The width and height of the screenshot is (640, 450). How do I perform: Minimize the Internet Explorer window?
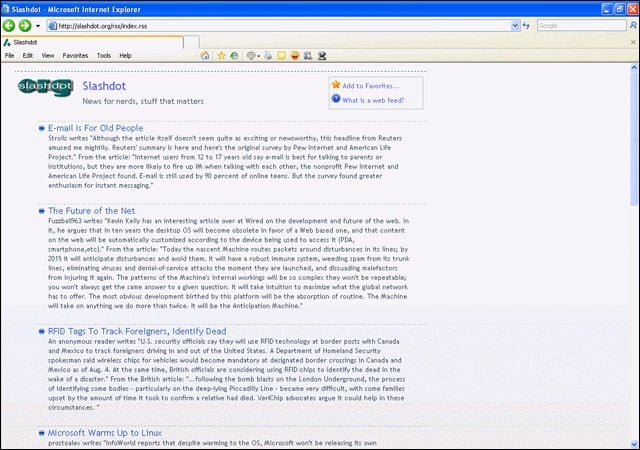pyautogui.click(x=607, y=9)
